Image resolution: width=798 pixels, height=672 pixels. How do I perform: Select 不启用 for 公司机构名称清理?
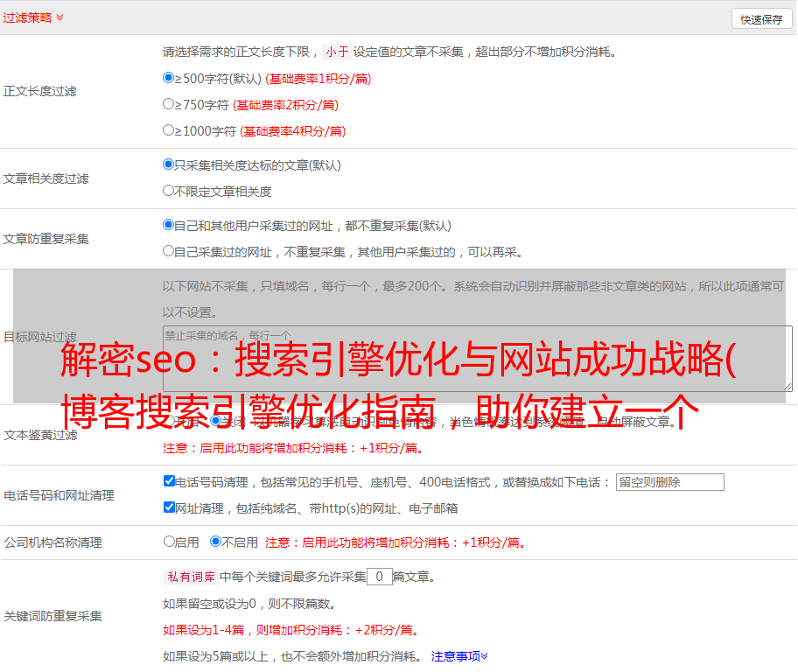click(215, 542)
